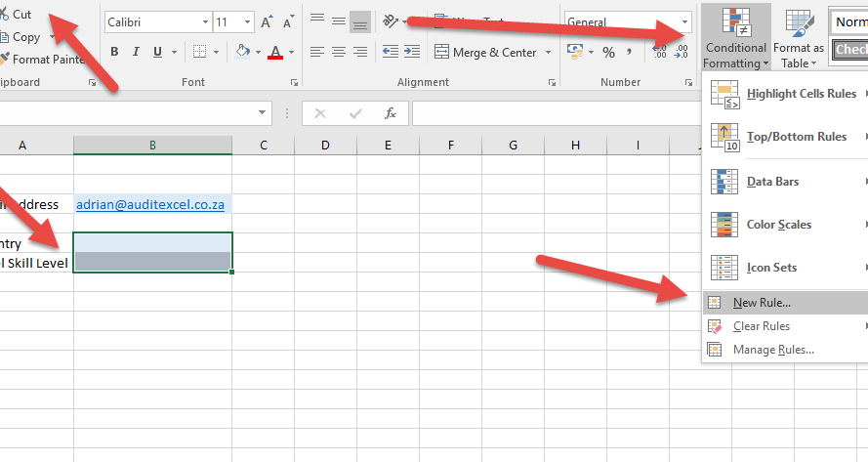The width and height of the screenshot is (868, 462).
Task: Click the underline button
Action: (x=158, y=53)
